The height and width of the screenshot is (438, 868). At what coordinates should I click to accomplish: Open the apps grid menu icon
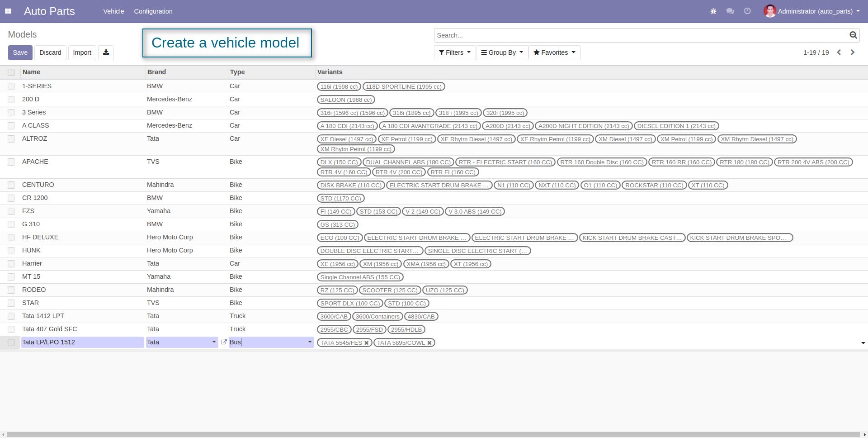pos(8,11)
